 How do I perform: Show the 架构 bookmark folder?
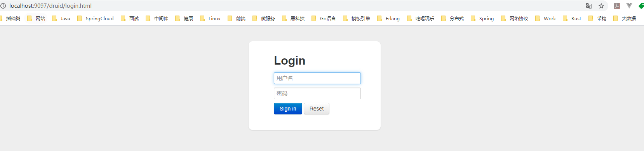[597, 18]
